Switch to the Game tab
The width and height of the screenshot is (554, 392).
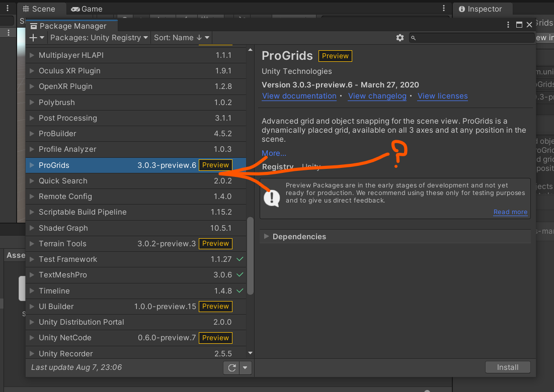[x=87, y=9]
